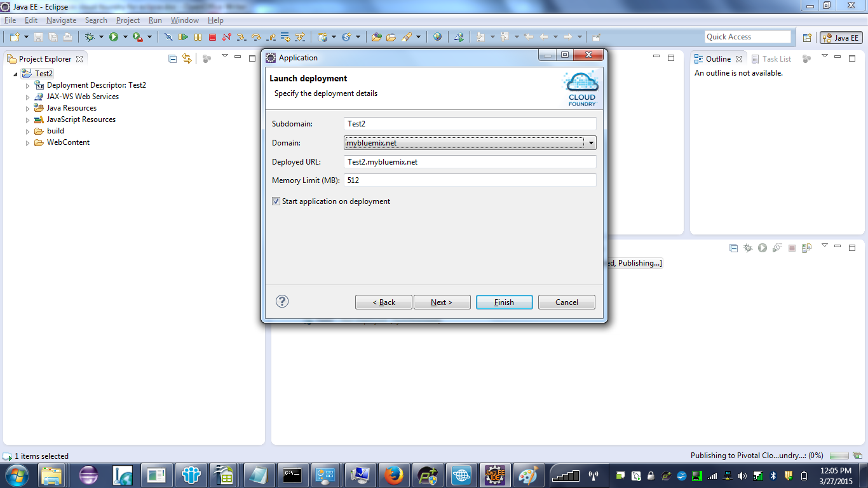The width and height of the screenshot is (868, 488).
Task: Click the help question mark in the dialog
Action: (x=281, y=302)
